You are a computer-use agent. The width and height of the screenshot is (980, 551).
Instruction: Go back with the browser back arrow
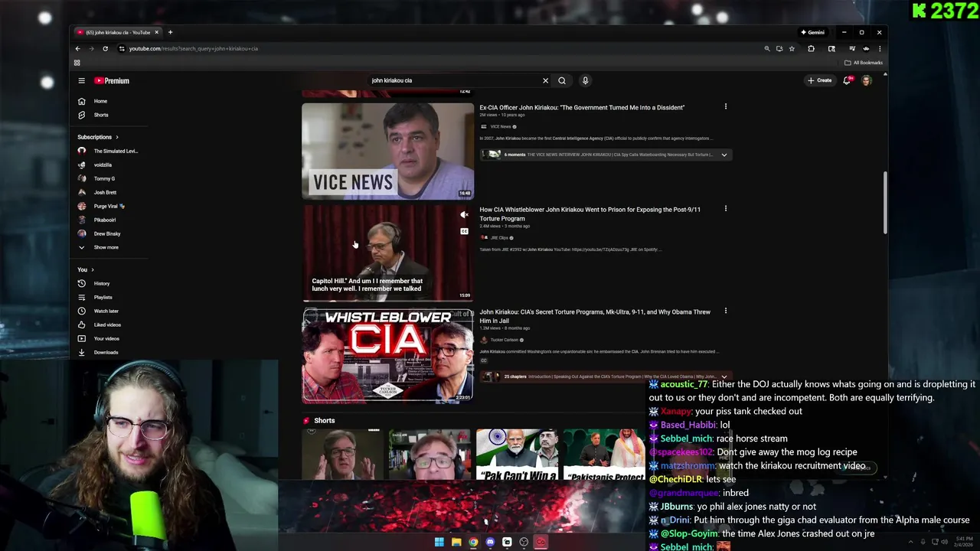(x=77, y=48)
